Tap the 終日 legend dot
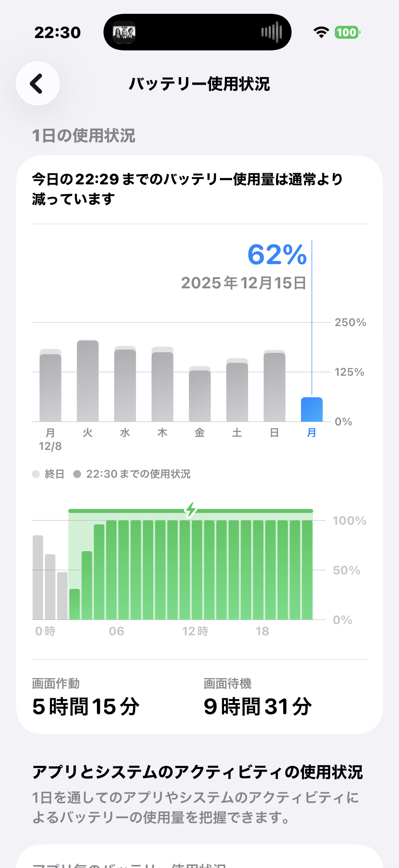The width and height of the screenshot is (399, 868). pyautogui.click(x=36, y=474)
